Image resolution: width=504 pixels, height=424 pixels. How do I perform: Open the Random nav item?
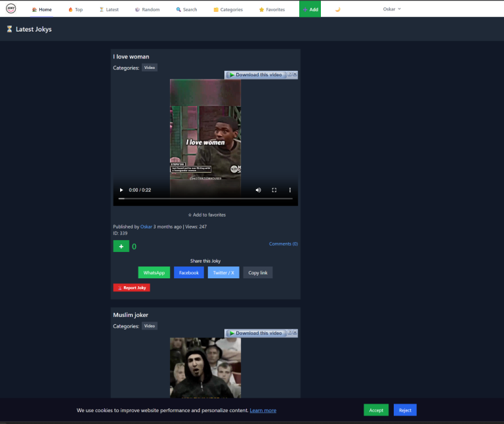(x=147, y=10)
